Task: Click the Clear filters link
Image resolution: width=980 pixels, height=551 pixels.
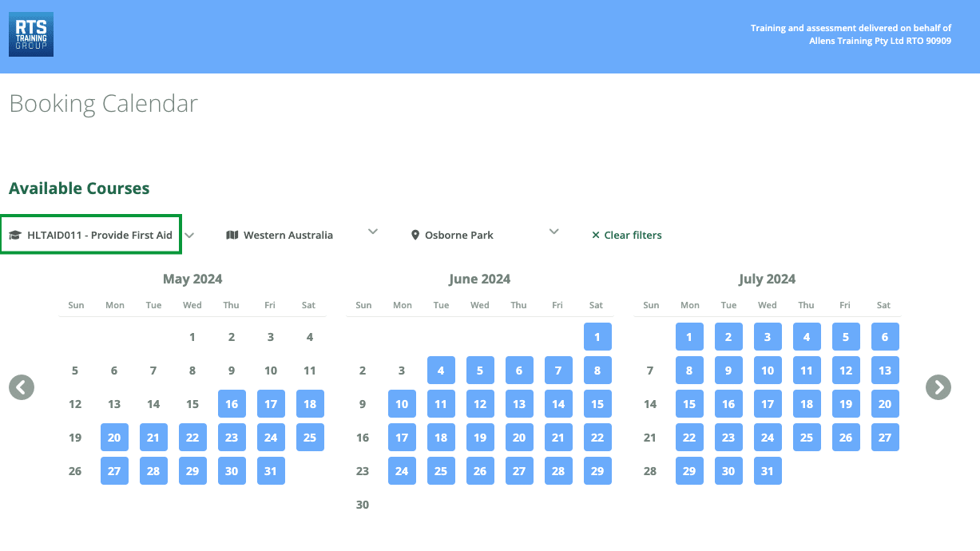Action: (633, 236)
